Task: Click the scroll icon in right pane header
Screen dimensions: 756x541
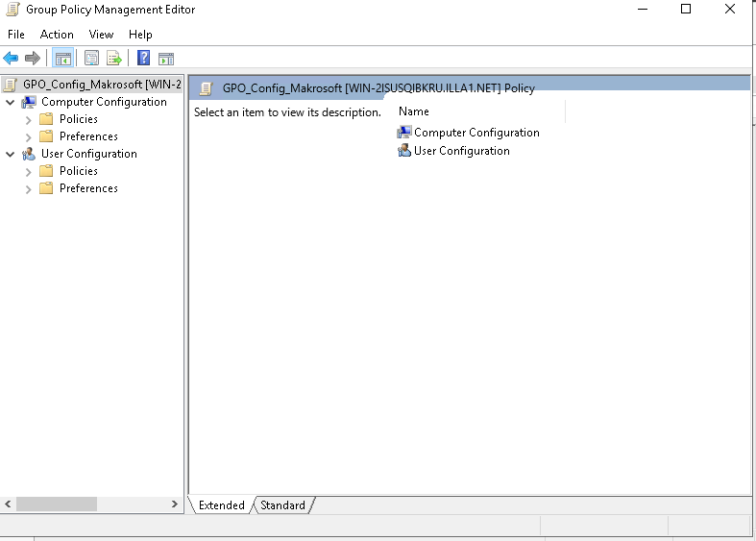Action: coord(206,88)
